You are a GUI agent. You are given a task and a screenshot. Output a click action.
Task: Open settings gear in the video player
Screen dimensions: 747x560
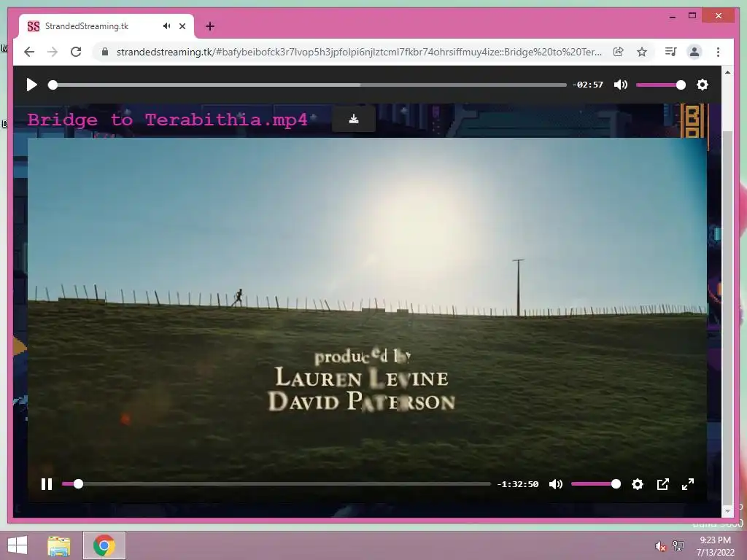coord(638,484)
